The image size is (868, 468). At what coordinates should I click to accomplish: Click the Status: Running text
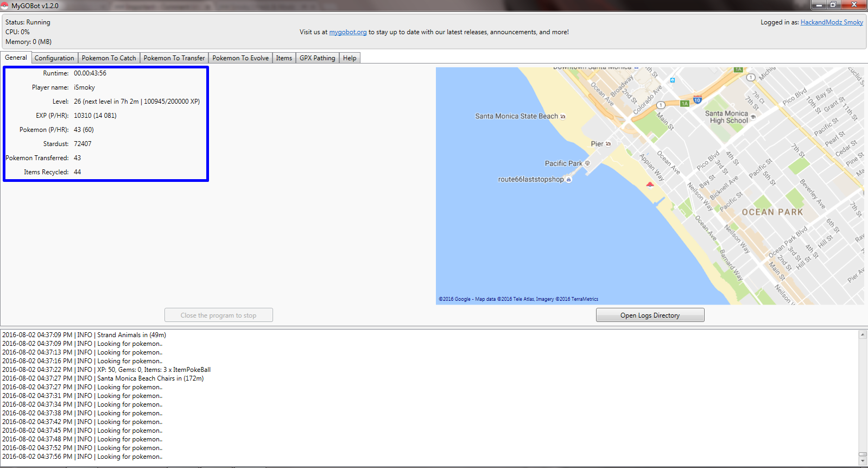pos(28,22)
